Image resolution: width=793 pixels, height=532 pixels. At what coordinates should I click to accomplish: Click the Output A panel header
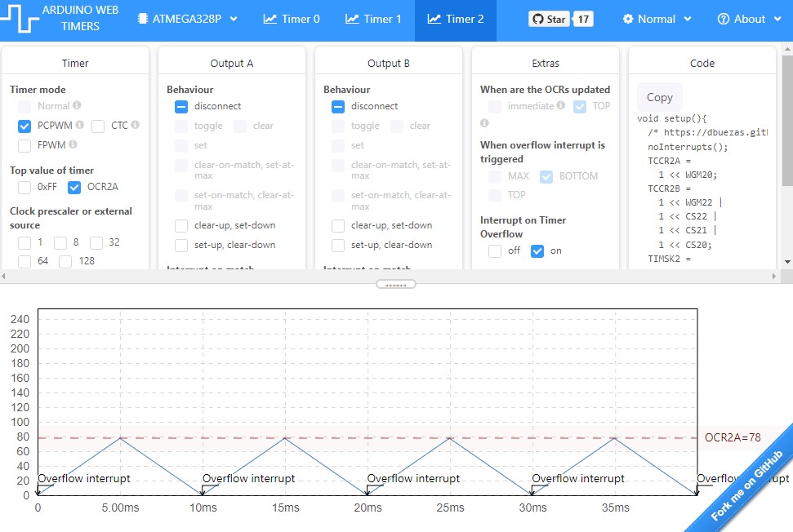pos(232,63)
